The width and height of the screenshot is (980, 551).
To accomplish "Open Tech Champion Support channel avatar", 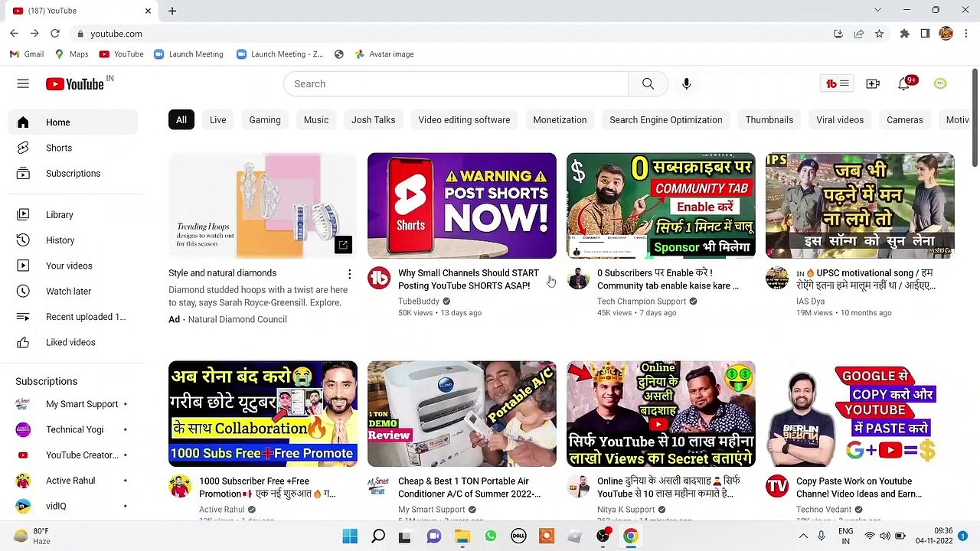I will point(578,279).
